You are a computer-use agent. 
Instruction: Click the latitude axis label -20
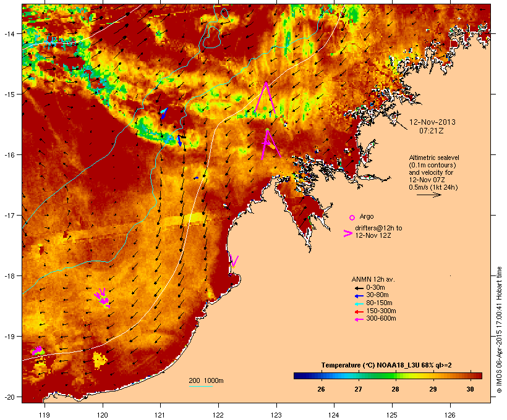point(9,397)
